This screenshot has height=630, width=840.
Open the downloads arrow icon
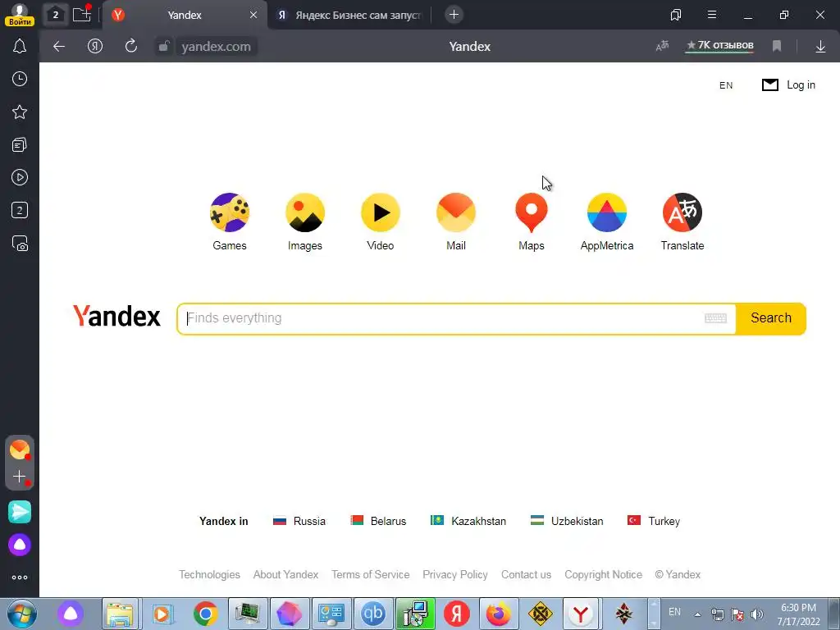(x=820, y=47)
